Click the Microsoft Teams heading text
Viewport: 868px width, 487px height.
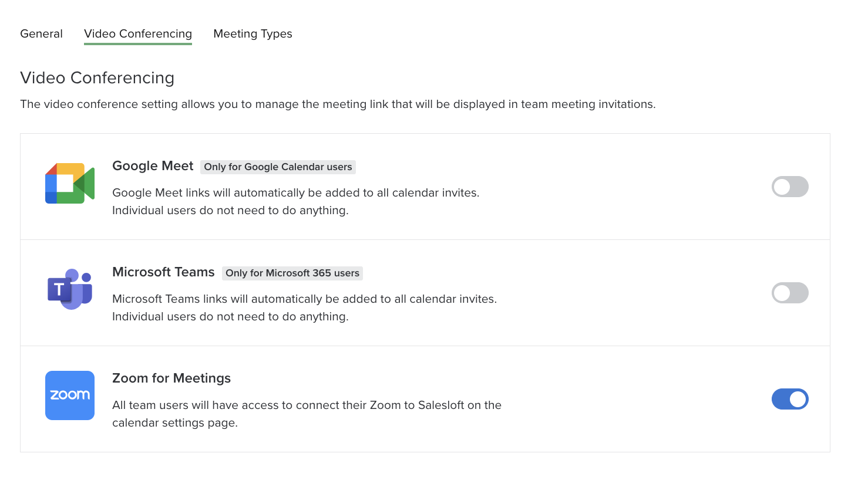click(163, 272)
